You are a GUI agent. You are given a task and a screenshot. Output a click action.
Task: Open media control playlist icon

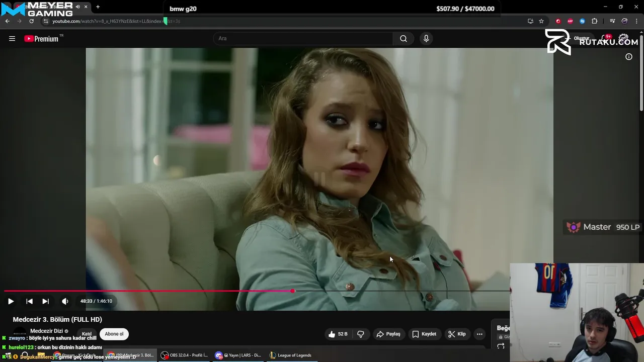[612, 21]
